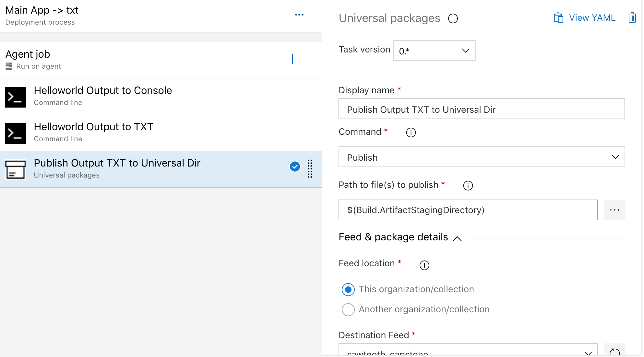Click the drag handle on Publish task
Image resolution: width=644 pixels, height=357 pixels.
310,168
